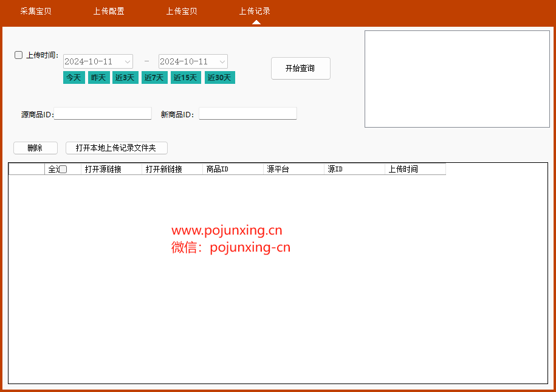Toggle the 全选 header checkbox

pos(63,170)
